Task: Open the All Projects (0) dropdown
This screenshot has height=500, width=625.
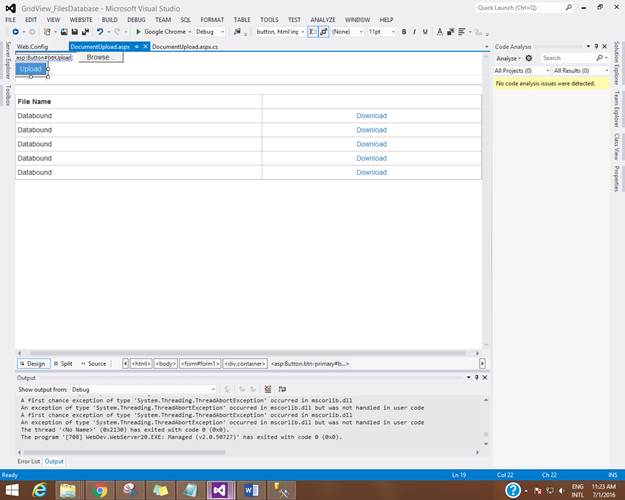Action: click(522, 71)
